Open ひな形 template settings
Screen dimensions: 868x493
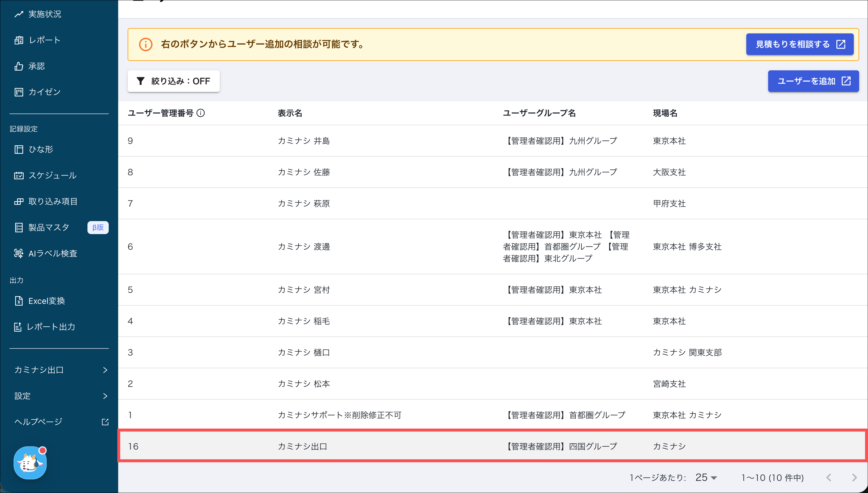(x=40, y=149)
